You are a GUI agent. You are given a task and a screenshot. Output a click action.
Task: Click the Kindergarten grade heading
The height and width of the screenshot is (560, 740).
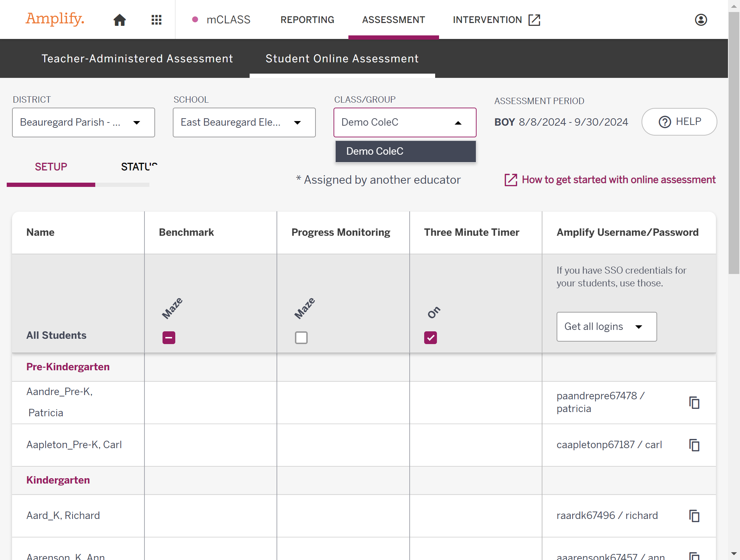pyautogui.click(x=58, y=480)
